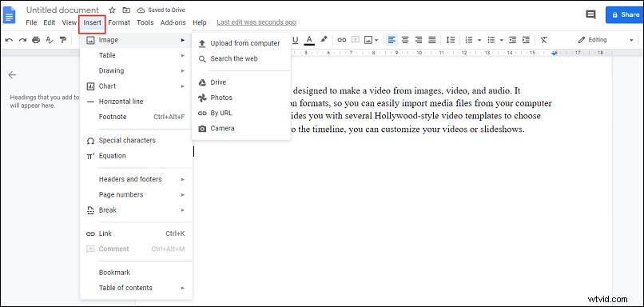Viewport: 644px width, 307px height.
Task: Click the decrease indent icon
Action: click(513, 40)
